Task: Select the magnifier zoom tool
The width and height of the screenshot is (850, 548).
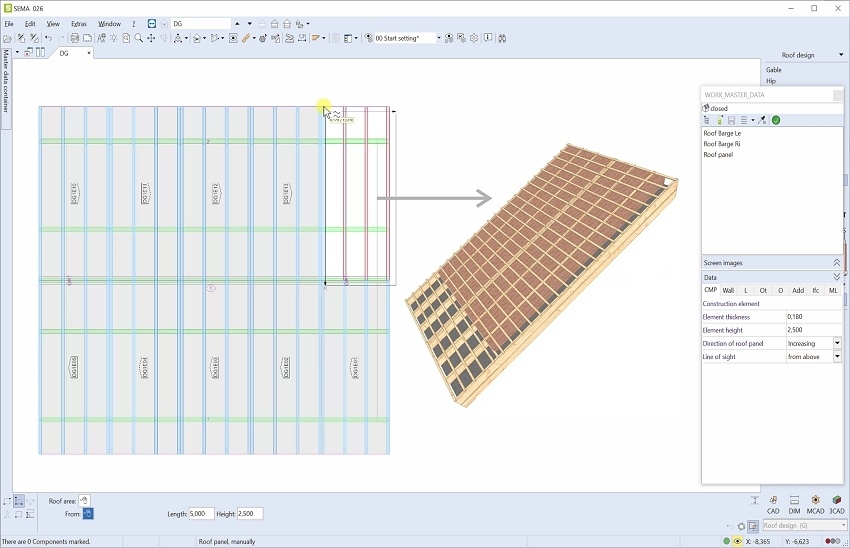Action: point(139,38)
